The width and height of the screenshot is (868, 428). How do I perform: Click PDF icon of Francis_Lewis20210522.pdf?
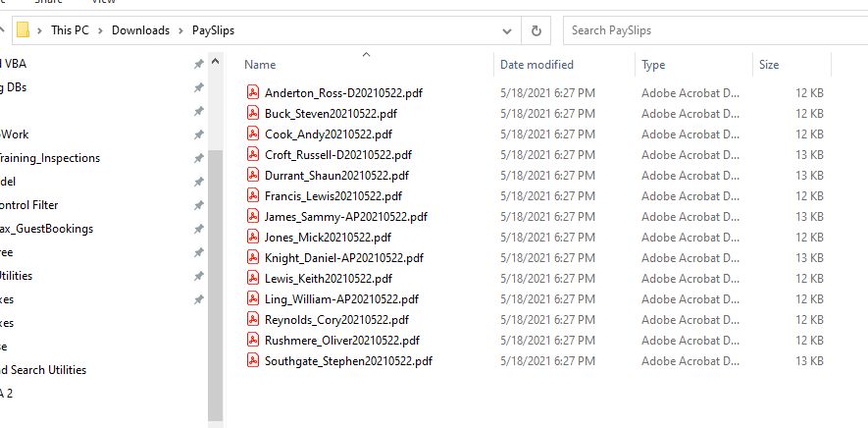point(253,195)
